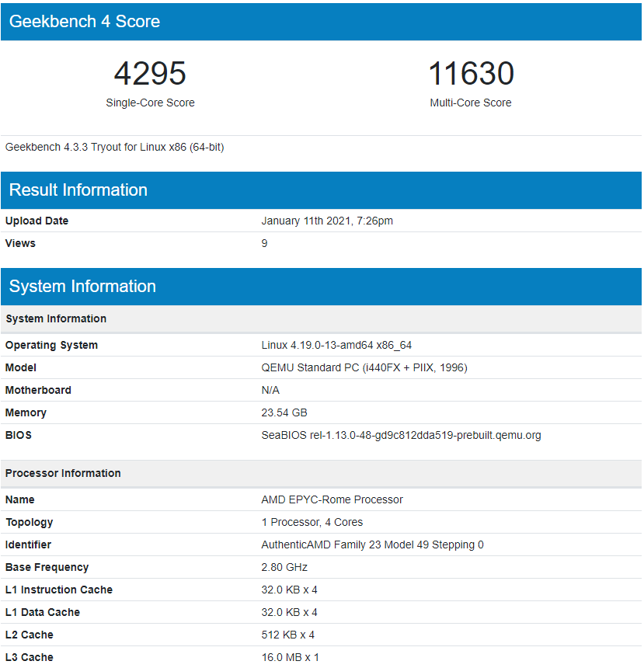Click '1 Processor, 4 Cores' value
This screenshot has width=644, height=668.
coord(312,522)
